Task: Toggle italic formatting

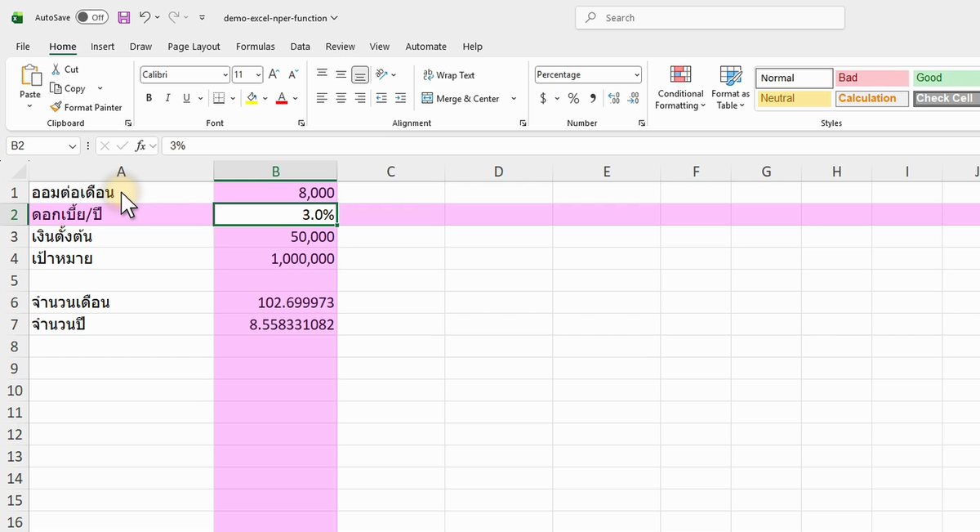Action: click(x=167, y=98)
